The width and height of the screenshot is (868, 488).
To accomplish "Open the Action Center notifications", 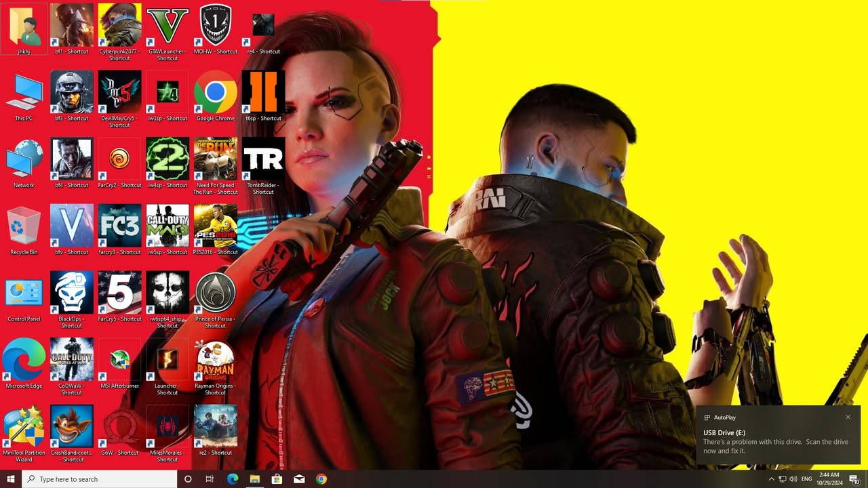I will 854,479.
